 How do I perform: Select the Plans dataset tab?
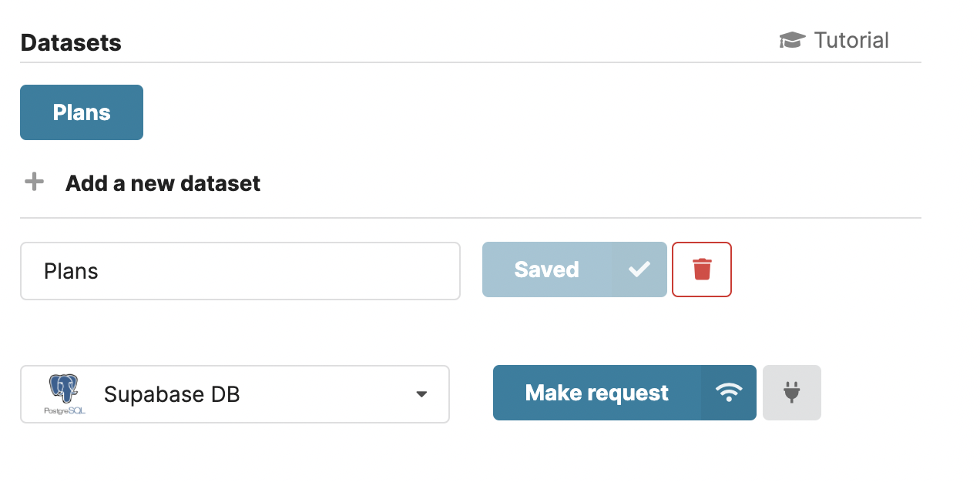(x=82, y=112)
